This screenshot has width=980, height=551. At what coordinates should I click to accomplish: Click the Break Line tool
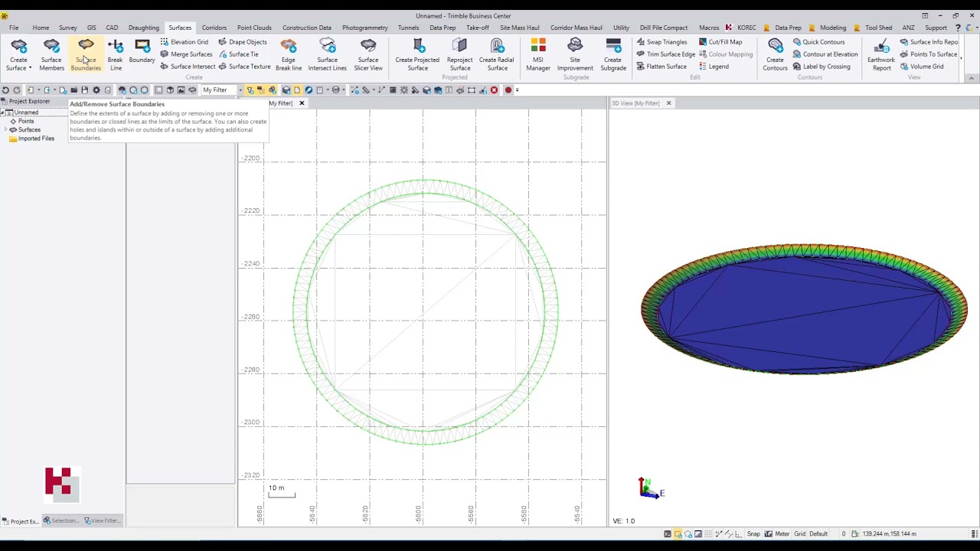point(116,55)
